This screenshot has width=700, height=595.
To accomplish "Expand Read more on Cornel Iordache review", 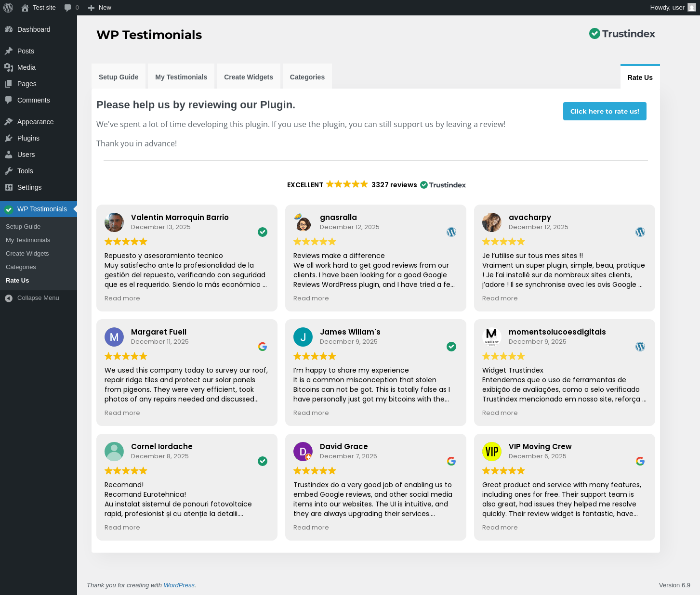I will [x=122, y=528].
